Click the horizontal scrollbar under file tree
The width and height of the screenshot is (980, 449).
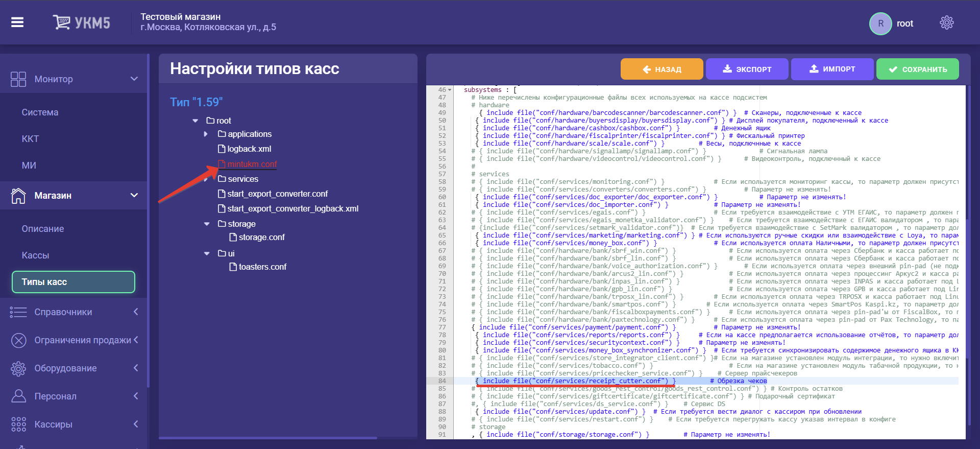pos(268,438)
